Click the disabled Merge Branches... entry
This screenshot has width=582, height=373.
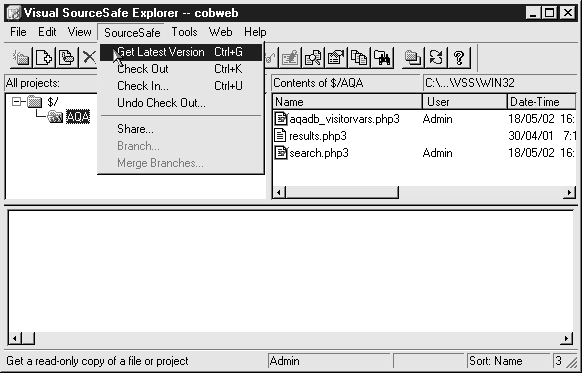[181, 163]
